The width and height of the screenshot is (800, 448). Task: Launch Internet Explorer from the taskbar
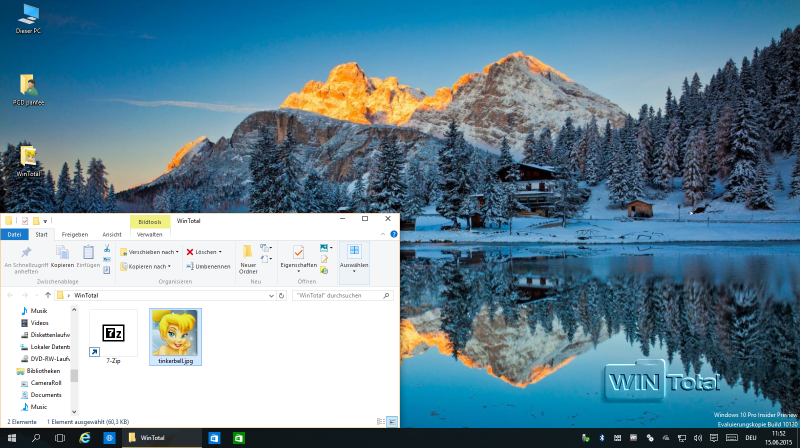pyautogui.click(x=85, y=438)
